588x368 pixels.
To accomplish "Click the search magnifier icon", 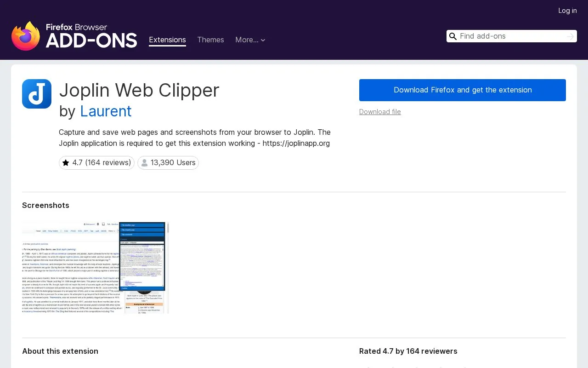I will [x=453, y=36].
